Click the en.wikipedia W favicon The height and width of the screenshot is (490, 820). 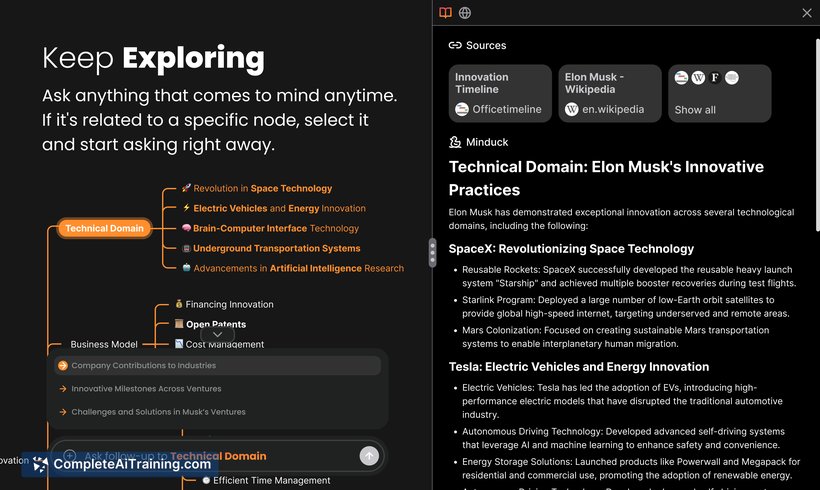tap(571, 109)
